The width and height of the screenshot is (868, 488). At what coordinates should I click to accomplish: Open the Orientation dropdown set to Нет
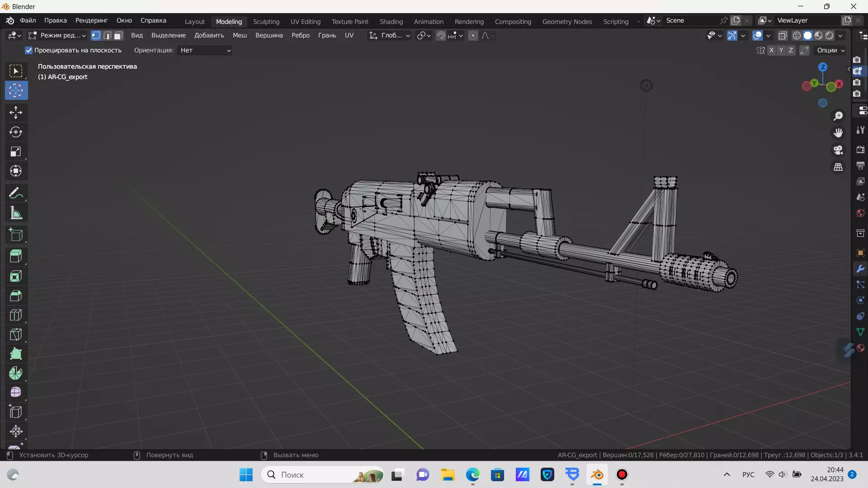(205, 50)
